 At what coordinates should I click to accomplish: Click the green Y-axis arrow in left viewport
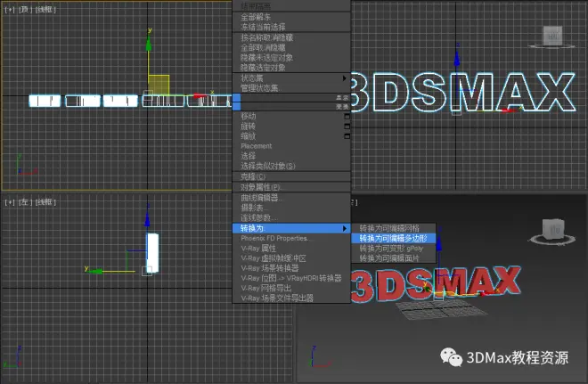[x=97, y=270]
